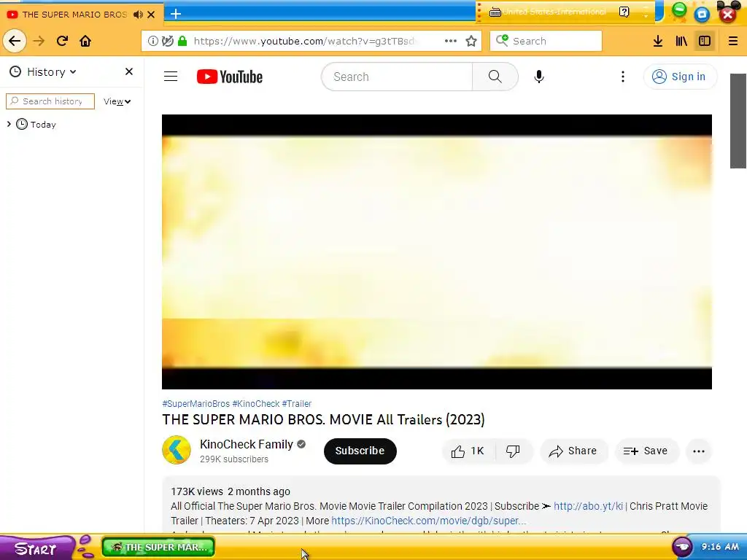Screen dimensions: 747x560
Task: Click the 299K subscribers text
Action: click(x=234, y=459)
